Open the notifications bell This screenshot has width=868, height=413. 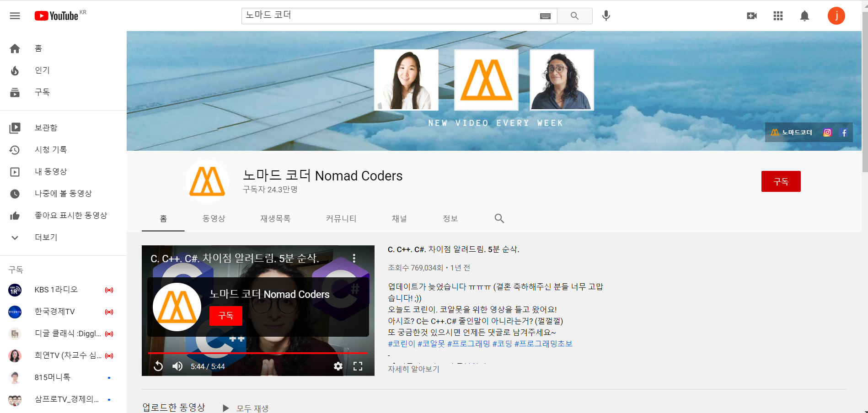pos(804,16)
